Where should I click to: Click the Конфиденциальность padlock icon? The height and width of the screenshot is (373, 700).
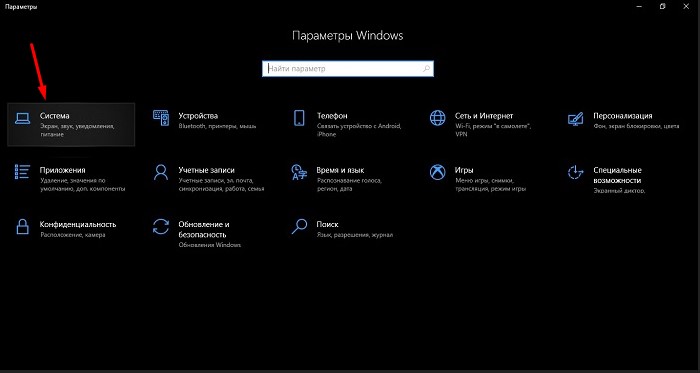tap(22, 227)
